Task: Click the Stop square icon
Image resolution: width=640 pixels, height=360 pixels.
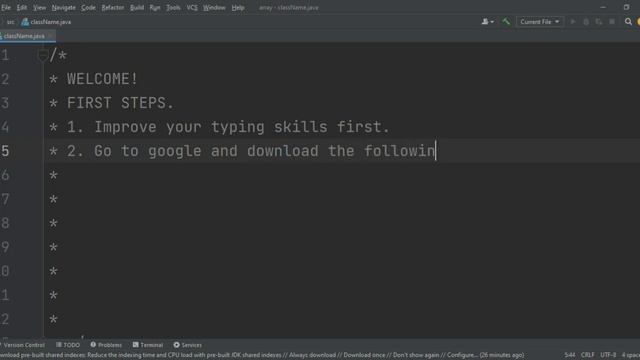Action: [612, 22]
